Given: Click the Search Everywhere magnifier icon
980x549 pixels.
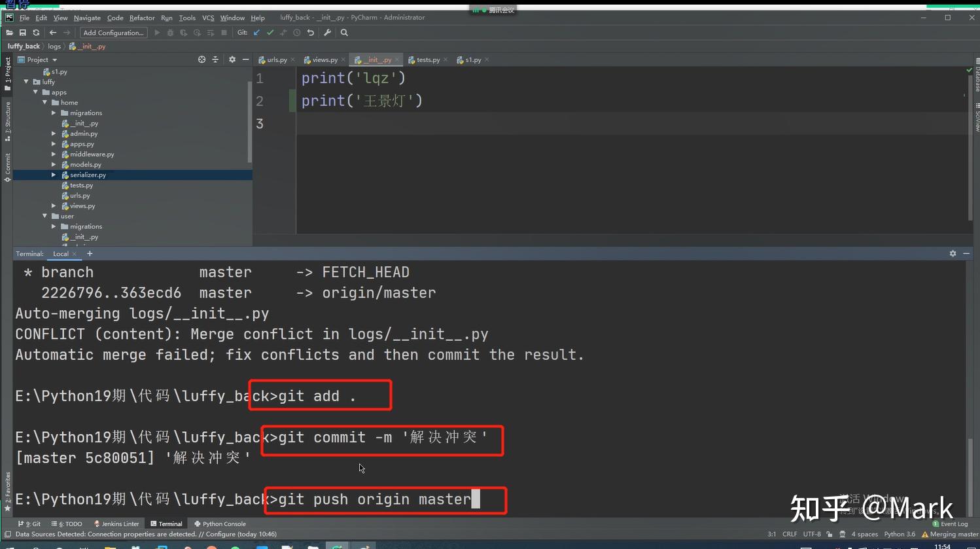Looking at the screenshot, I should [x=344, y=33].
